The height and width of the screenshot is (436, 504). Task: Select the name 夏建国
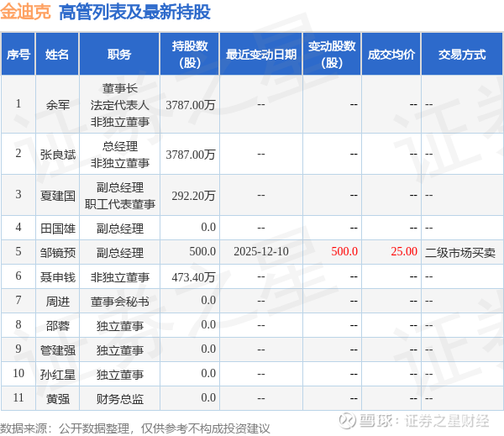pyautogui.click(x=57, y=196)
